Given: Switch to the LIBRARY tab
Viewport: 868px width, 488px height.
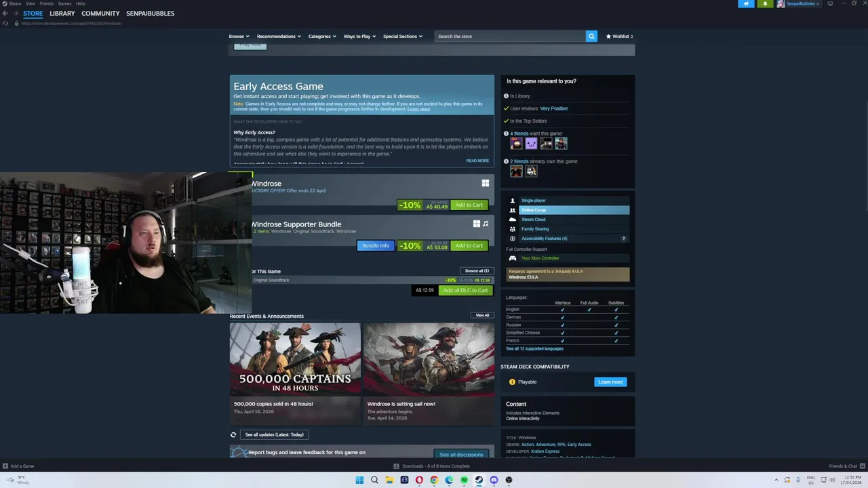Looking at the screenshot, I should [62, 14].
